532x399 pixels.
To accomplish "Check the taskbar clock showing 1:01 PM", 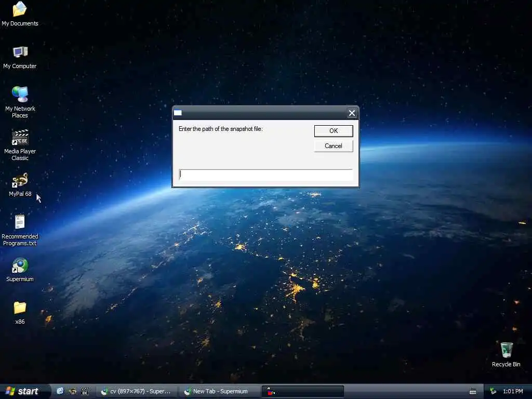I will 513,391.
